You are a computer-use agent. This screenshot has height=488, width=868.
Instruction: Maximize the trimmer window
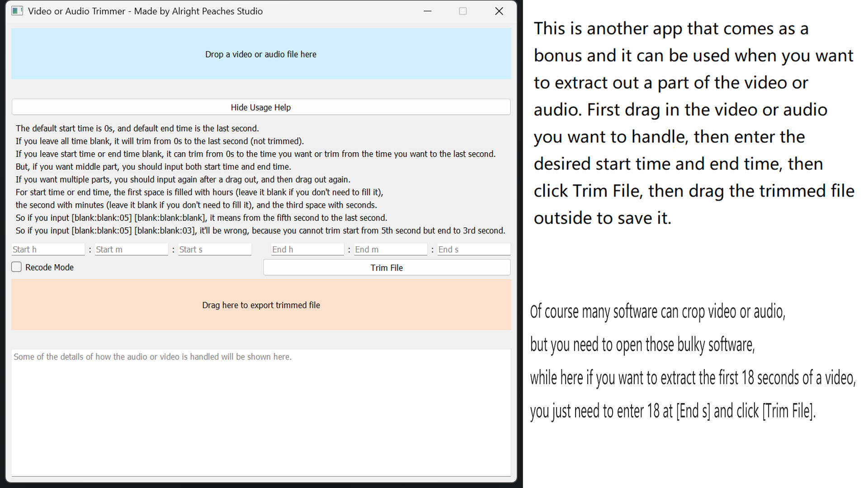tap(463, 11)
